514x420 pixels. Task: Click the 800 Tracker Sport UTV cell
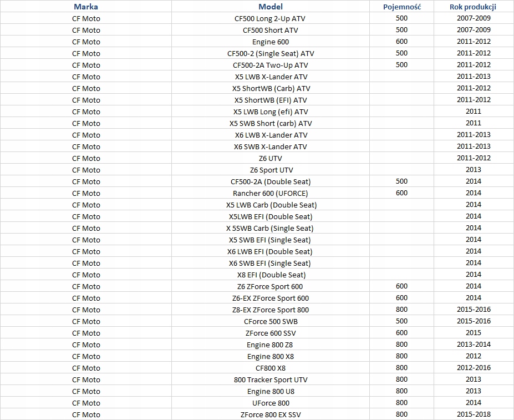pyautogui.click(x=270, y=379)
